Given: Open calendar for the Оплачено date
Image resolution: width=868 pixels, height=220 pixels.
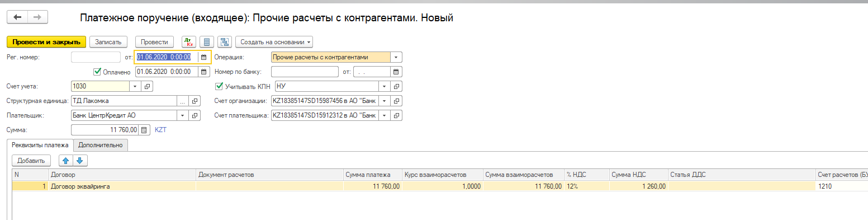Looking at the screenshot, I should pos(203,72).
